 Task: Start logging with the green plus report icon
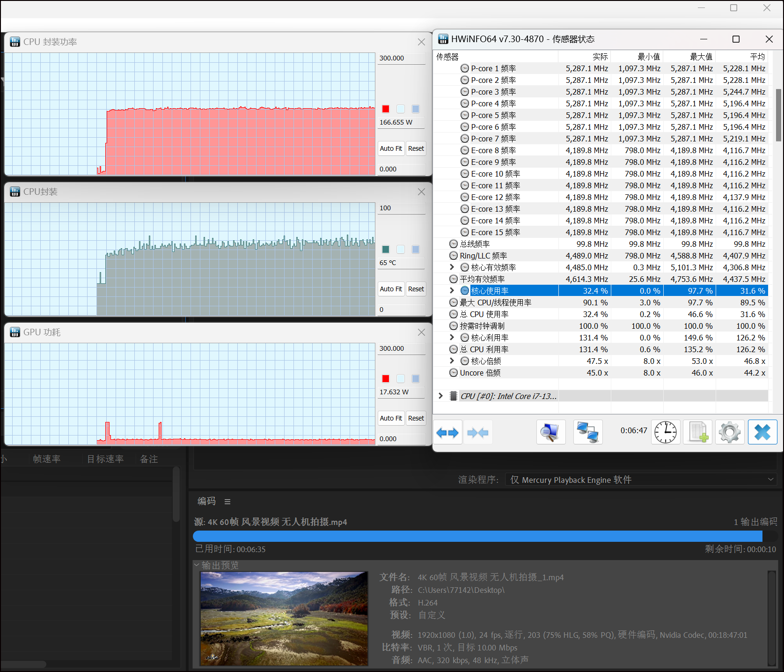697,432
